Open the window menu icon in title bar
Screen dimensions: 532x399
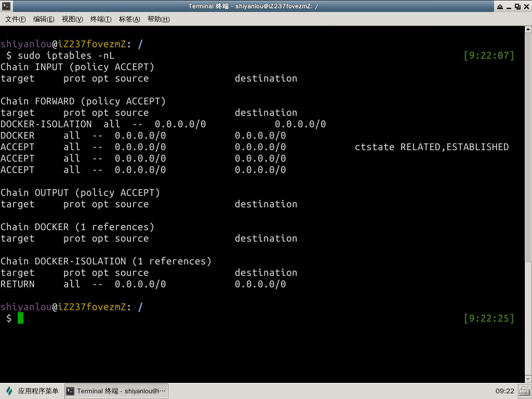(6, 6)
